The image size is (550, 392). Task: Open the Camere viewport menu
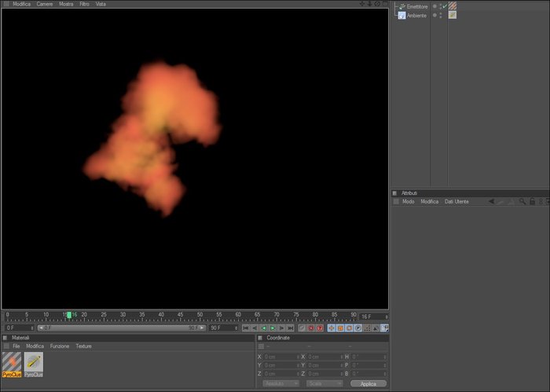tap(45, 4)
